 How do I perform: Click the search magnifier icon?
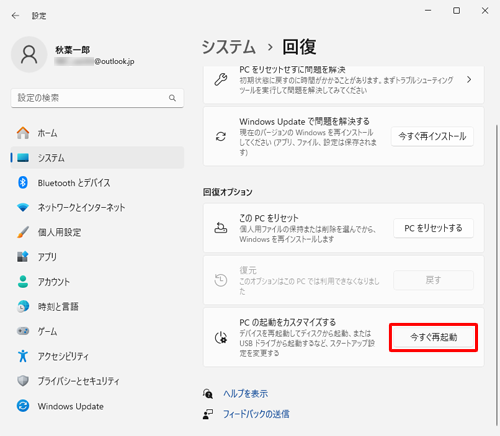coord(172,98)
